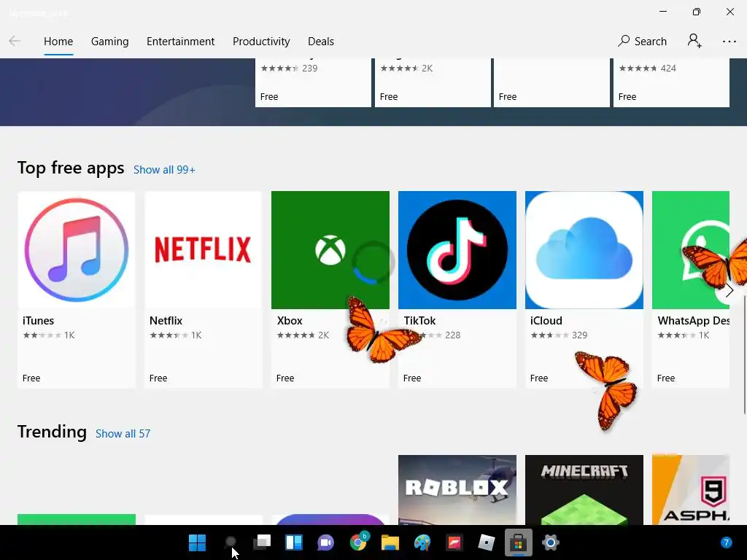
Task: Advance the Top free apps carousel right
Action: 729,290
